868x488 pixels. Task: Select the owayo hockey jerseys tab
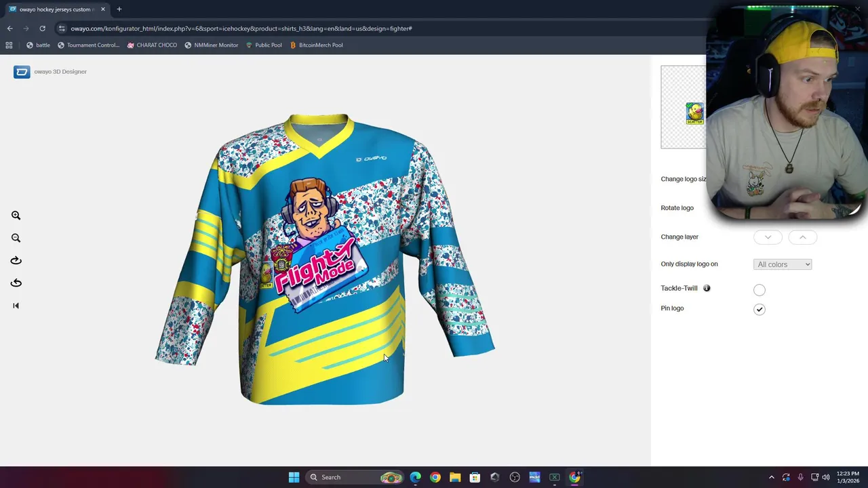56,9
